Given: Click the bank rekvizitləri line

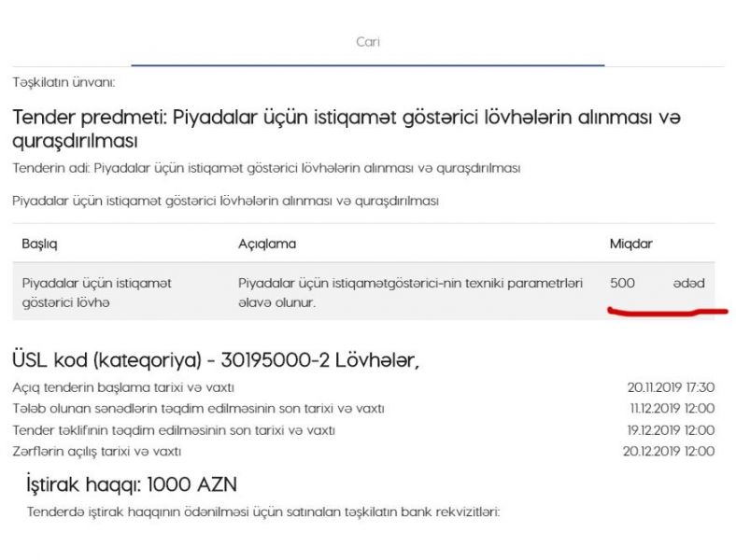Looking at the screenshot, I should pos(262,511).
